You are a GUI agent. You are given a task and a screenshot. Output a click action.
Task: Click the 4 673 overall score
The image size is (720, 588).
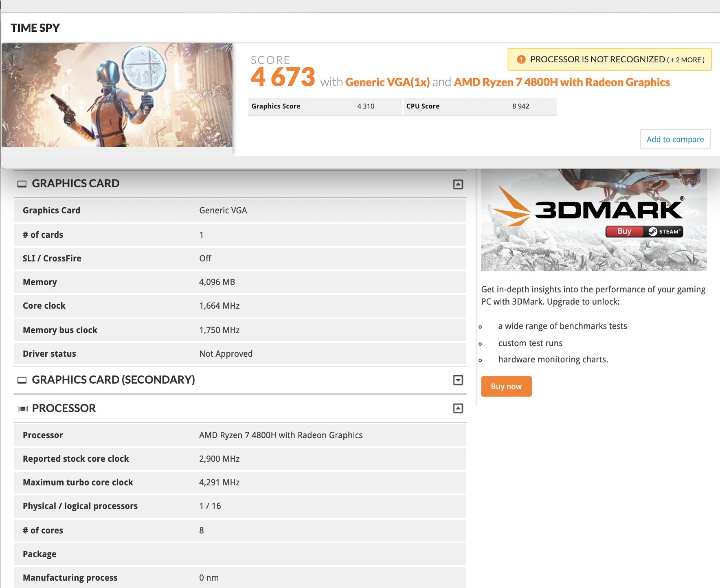coord(283,77)
